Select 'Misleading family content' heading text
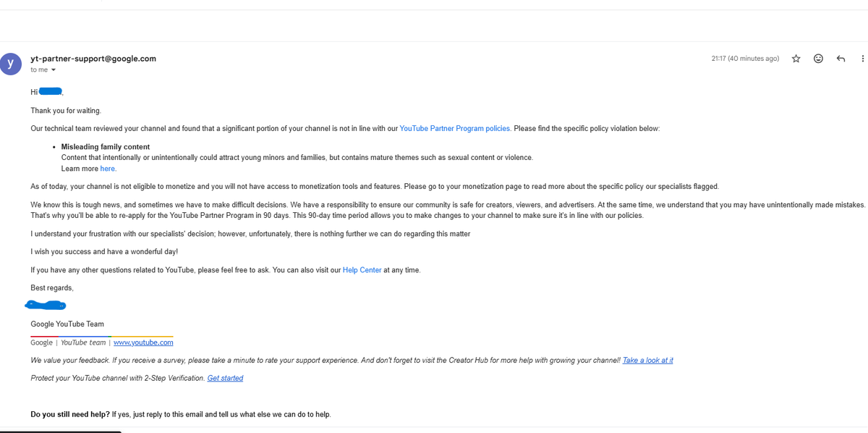This screenshot has width=868, height=433. 106,147
